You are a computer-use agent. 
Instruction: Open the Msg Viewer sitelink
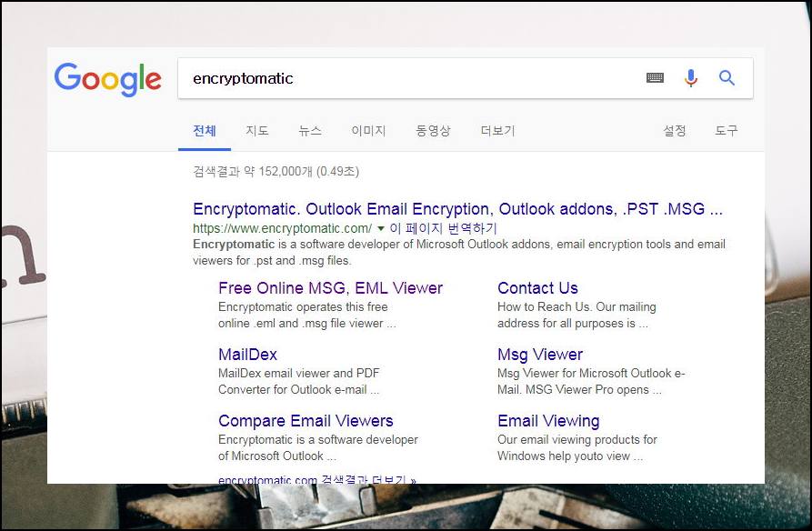click(540, 355)
